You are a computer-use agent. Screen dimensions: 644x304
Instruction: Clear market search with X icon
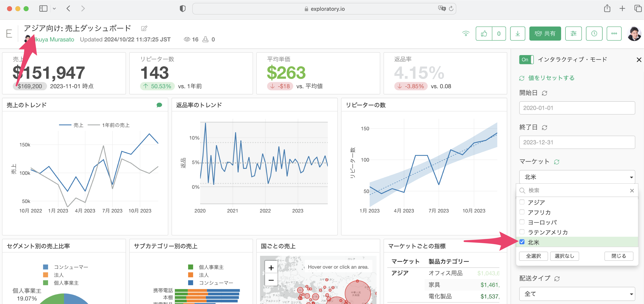pos(632,191)
